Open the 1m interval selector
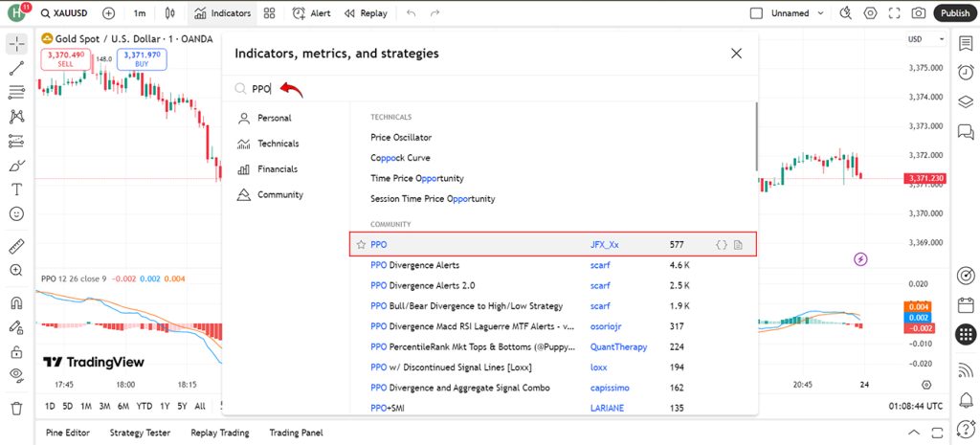Viewport: 980px width, 445px height. coord(140,13)
